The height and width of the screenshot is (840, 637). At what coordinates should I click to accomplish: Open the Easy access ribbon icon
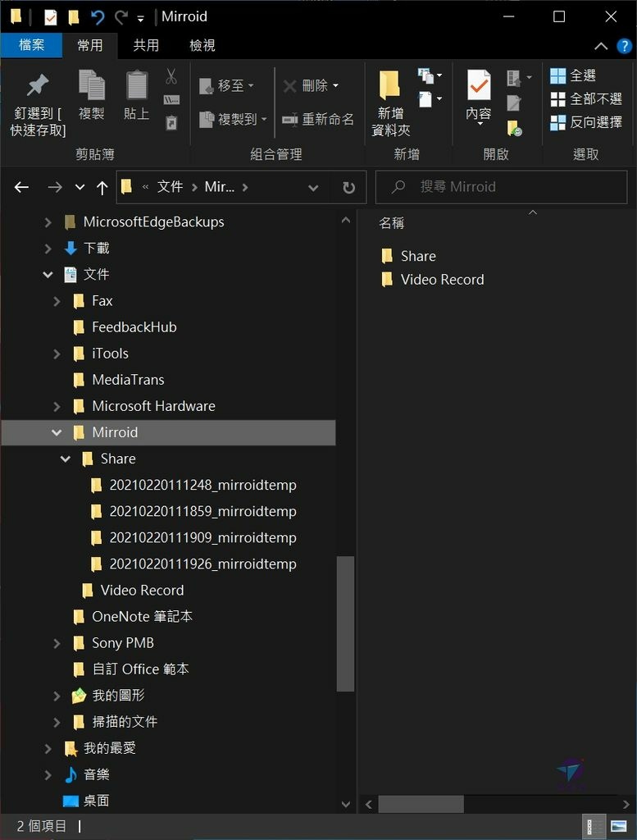point(430,99)
